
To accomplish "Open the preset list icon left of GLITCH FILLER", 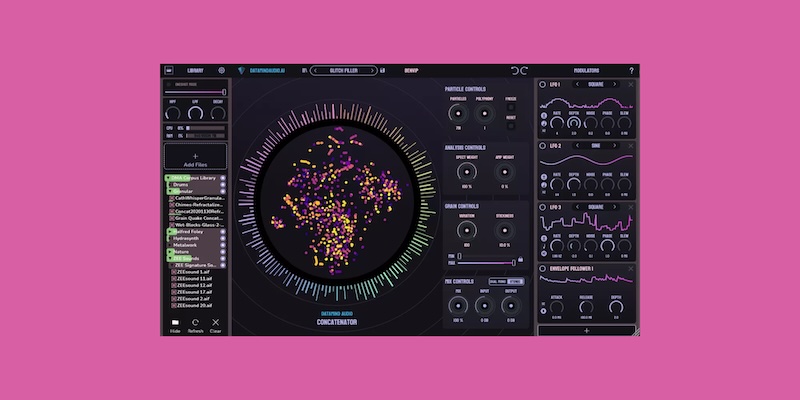I will coord(305,70).
